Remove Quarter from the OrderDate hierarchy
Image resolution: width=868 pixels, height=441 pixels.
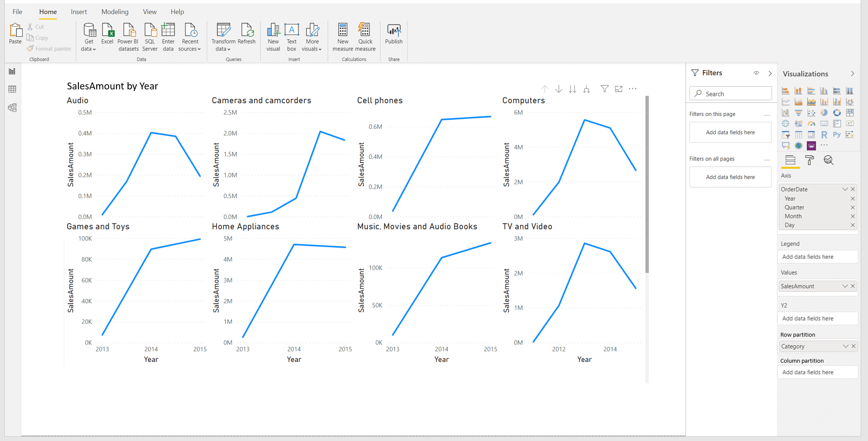pos(853,207)
